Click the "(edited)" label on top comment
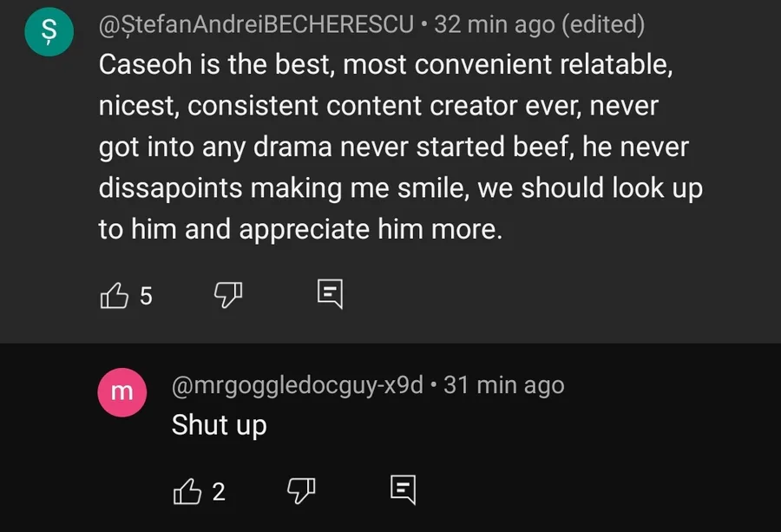The image size is (781, 532). click(603, 24)
